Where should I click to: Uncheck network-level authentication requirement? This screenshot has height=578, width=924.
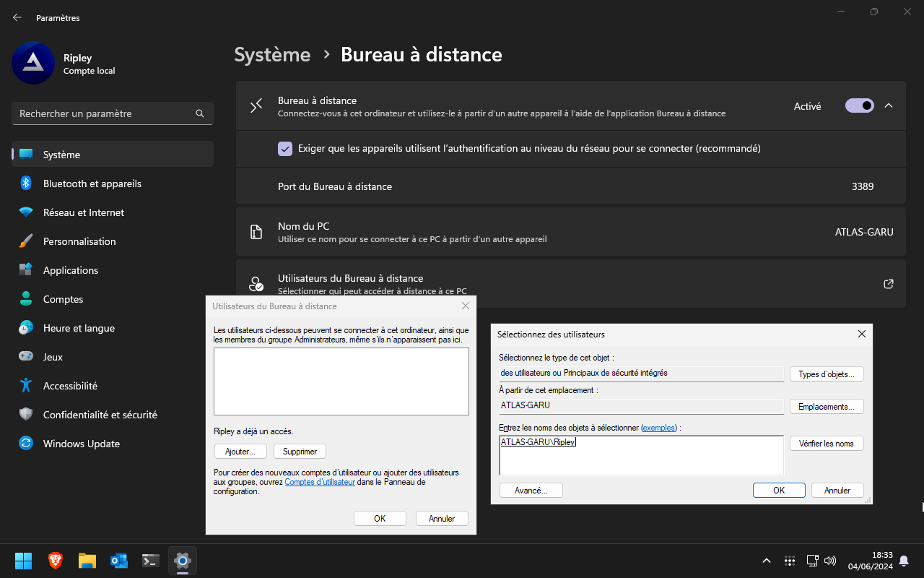point(284,148)
